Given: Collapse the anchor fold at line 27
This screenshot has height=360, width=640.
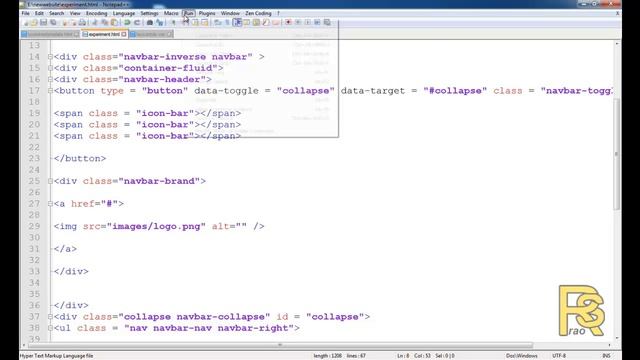Looking at the screenshot, I should tap(50, 204).
